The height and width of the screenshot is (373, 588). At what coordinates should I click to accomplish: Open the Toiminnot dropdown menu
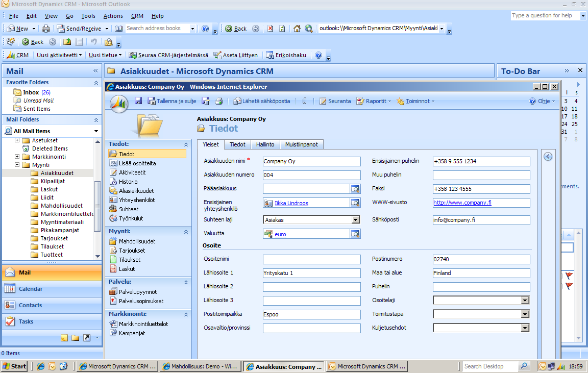tap(415, 101)
